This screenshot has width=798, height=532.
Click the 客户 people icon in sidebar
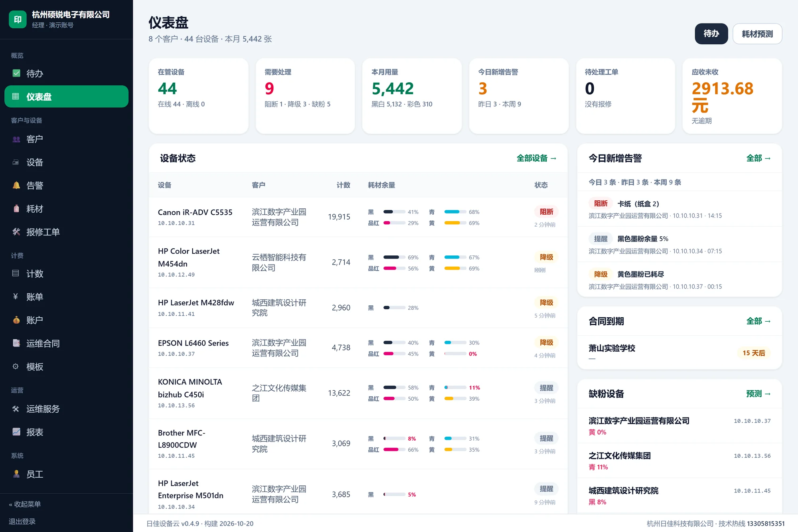click(16, 139)
